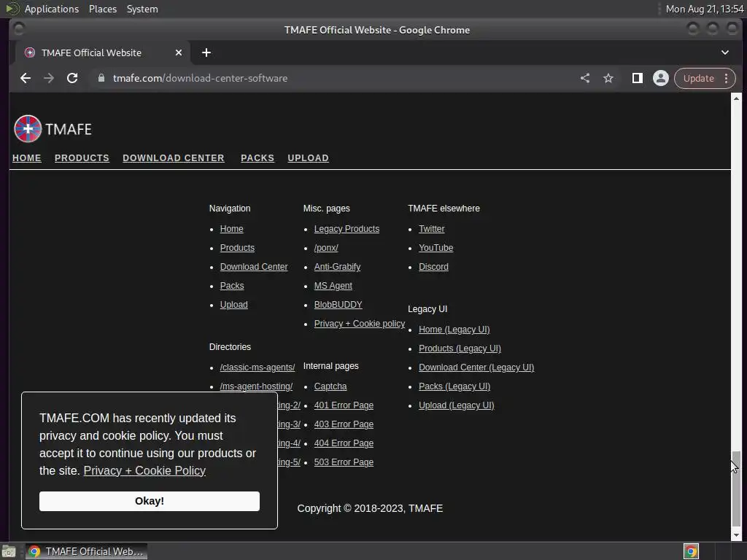Open the Applications menu
Viewport: 747px width, 560px height.
[52, 9]
